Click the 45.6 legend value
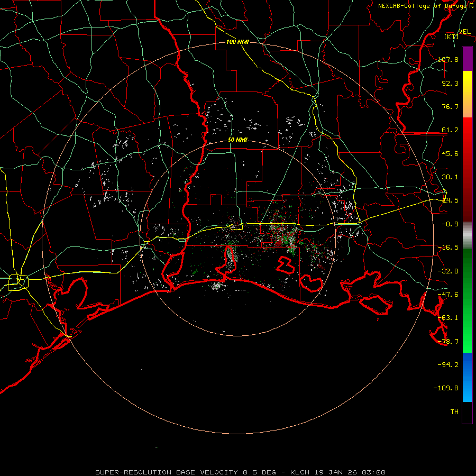 pyautogui.click(x=450, y=153)
